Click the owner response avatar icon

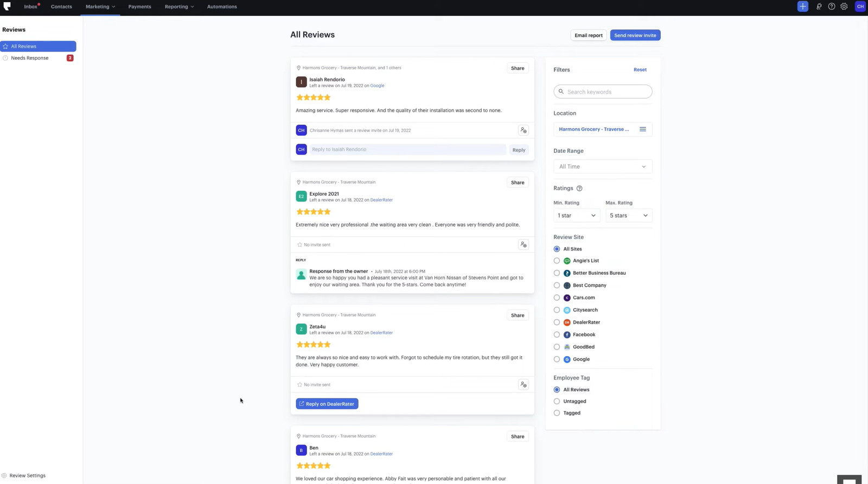coord(301,275)
